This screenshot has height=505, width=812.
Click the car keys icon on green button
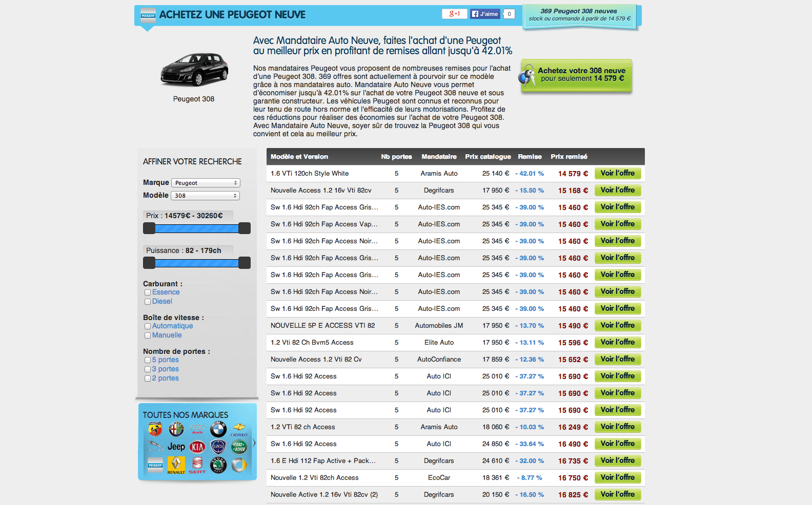coord(526,75)
